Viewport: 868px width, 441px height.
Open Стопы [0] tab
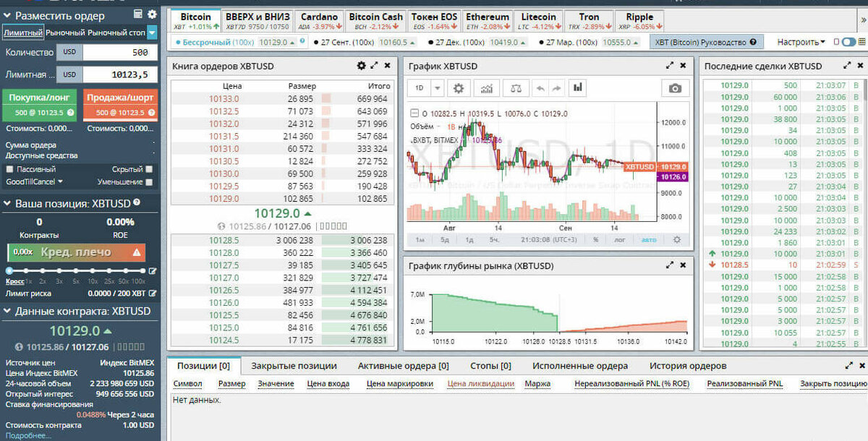[x=490, y=366]
